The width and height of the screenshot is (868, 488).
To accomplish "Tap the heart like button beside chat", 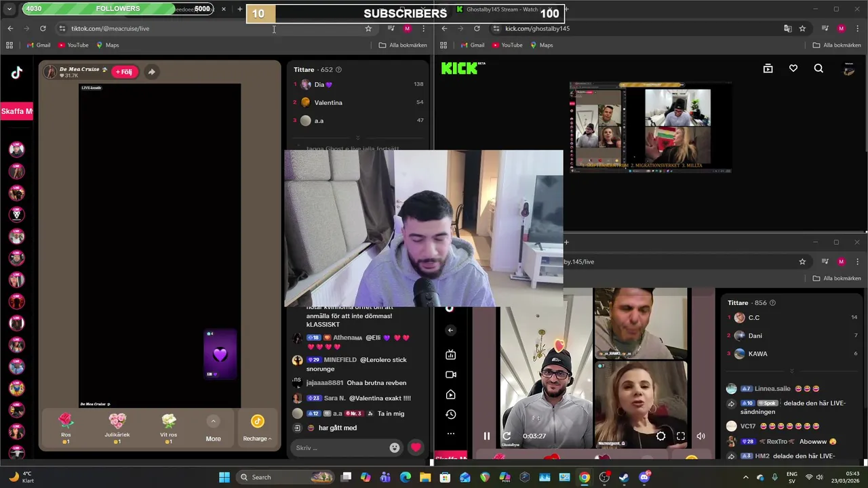I will point(416,447).
